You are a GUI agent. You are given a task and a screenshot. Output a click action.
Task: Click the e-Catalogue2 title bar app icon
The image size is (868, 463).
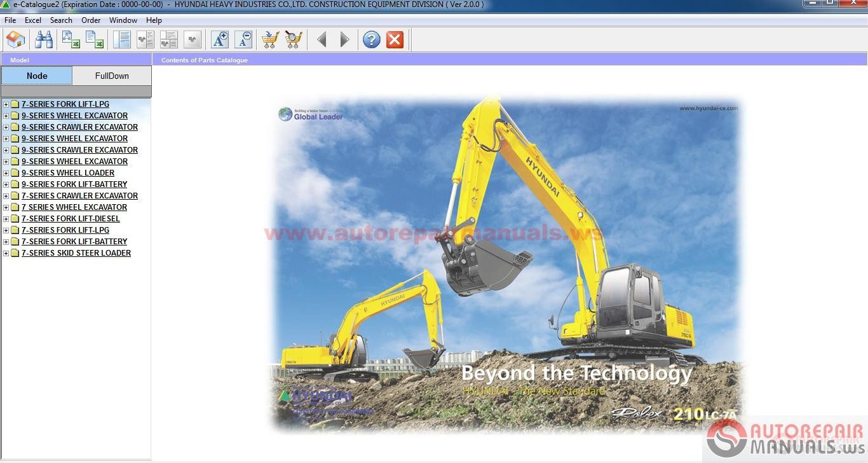5,4
